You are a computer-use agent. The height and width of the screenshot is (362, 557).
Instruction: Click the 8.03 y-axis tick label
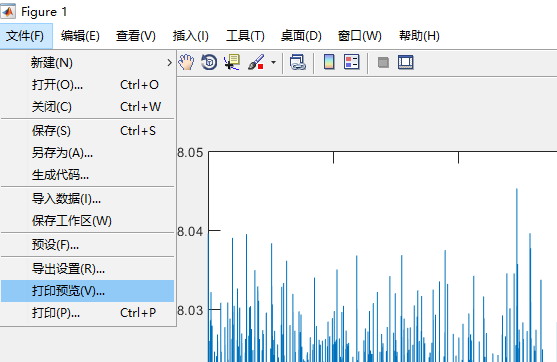[x=190, y=311]
